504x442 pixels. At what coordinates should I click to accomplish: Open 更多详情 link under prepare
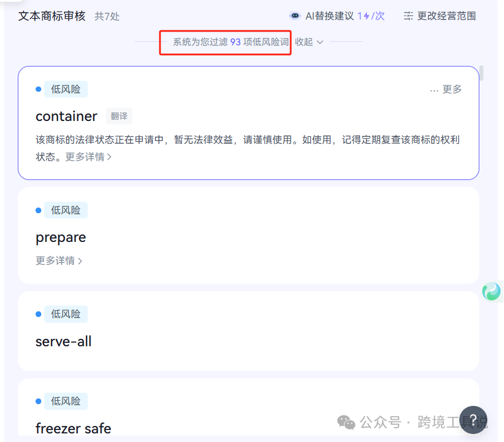point(59,261)
